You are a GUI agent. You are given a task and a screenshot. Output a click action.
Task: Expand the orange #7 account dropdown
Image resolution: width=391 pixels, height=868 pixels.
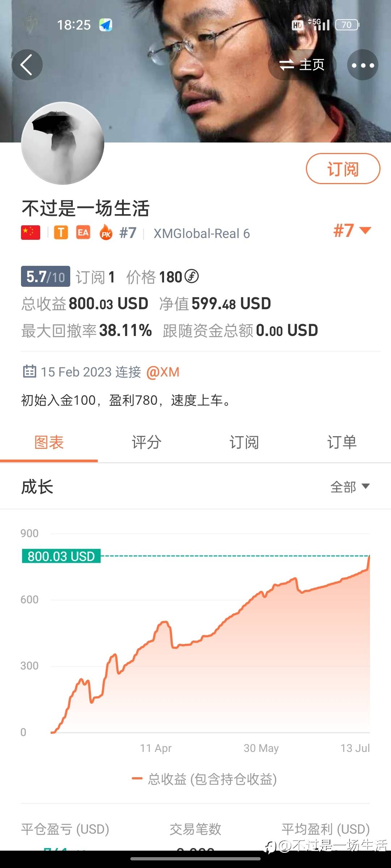(352, 231)
